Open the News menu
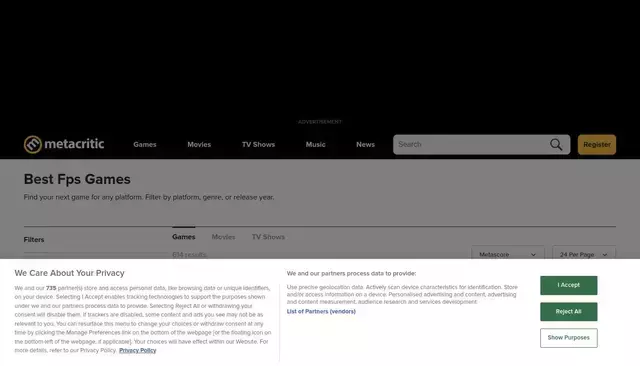The width and height of the screenshot is (640, 366). tap(365, 144)
